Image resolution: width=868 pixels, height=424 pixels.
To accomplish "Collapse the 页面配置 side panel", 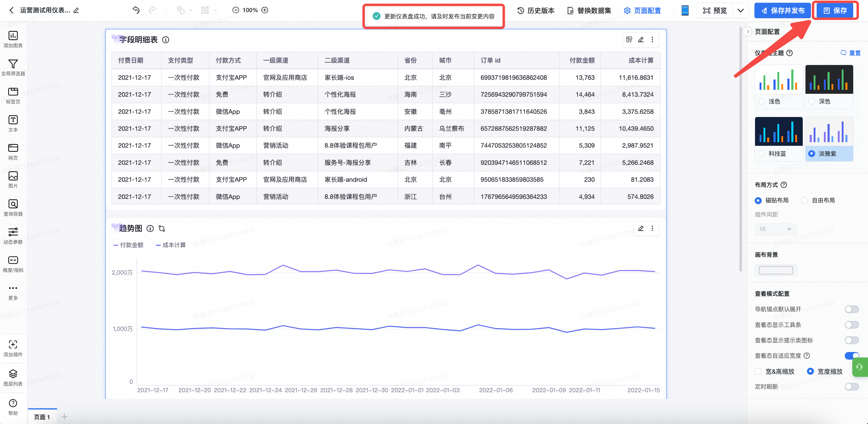I will [x=748, y=32].
